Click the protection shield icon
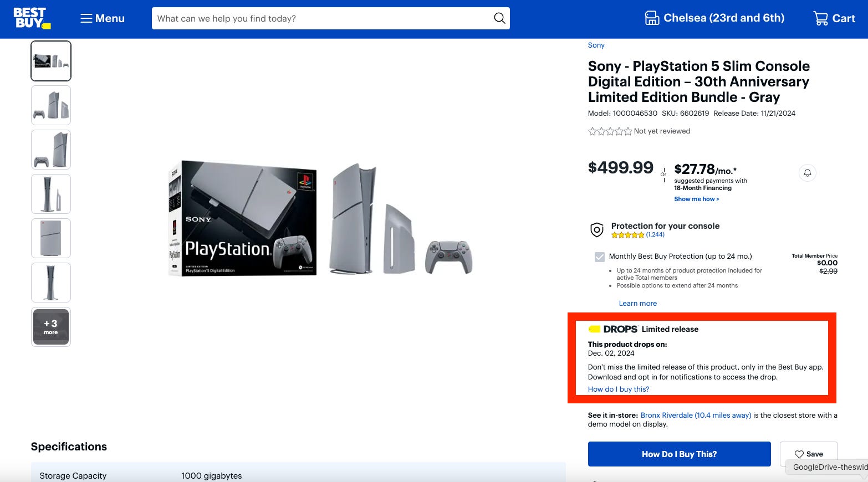The height and width of the screenshot is (482, 868). [597, 230]
